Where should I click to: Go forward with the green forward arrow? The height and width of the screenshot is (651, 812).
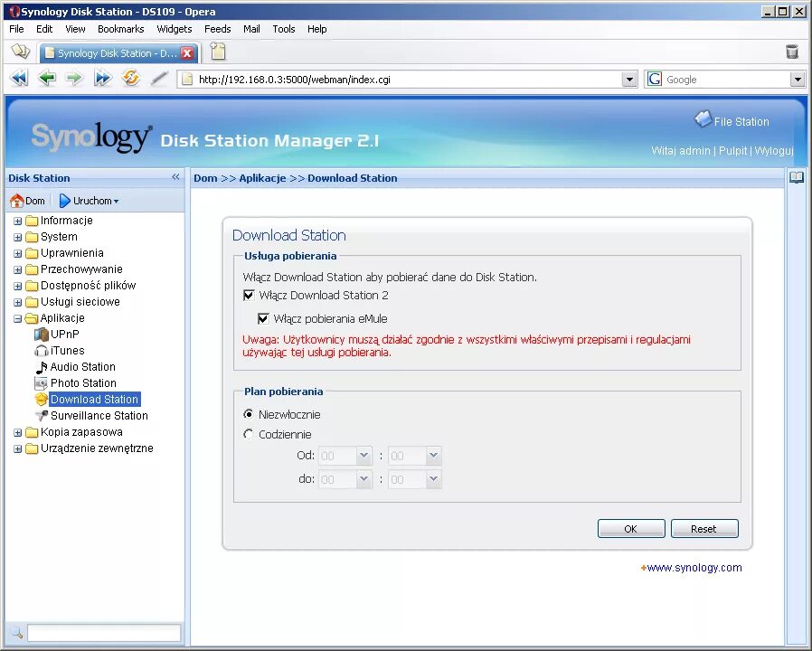[74, 79]
